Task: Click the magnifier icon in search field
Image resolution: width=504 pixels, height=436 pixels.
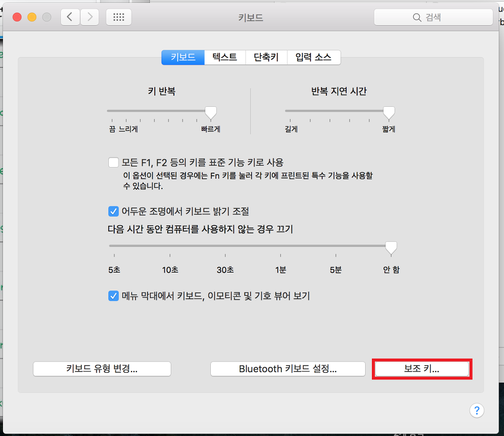Action: coord(417,18)
